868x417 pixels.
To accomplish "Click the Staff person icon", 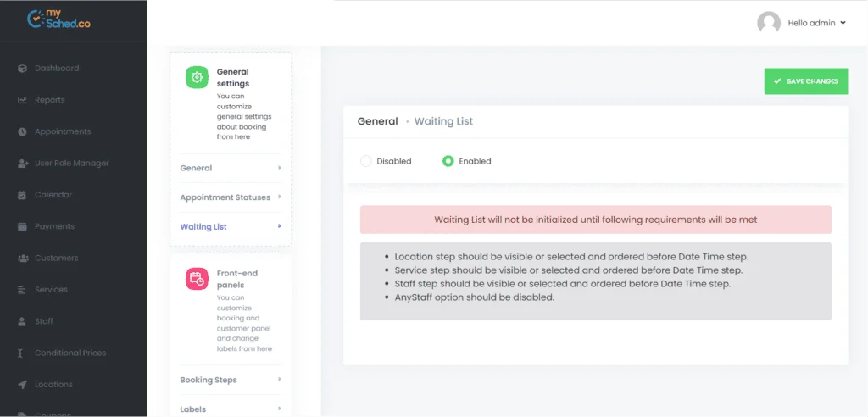I will [22, 321].
